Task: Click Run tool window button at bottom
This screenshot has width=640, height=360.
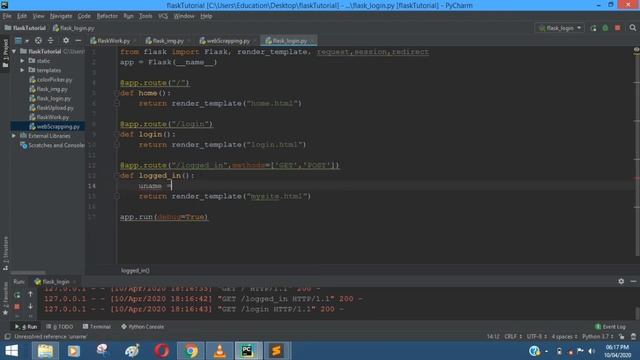Action: click(x=26, y=327)
